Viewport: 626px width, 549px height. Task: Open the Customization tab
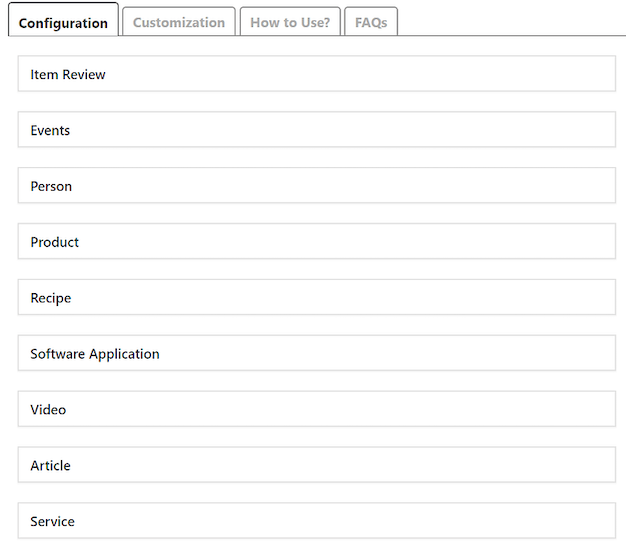tap(179, 22)
